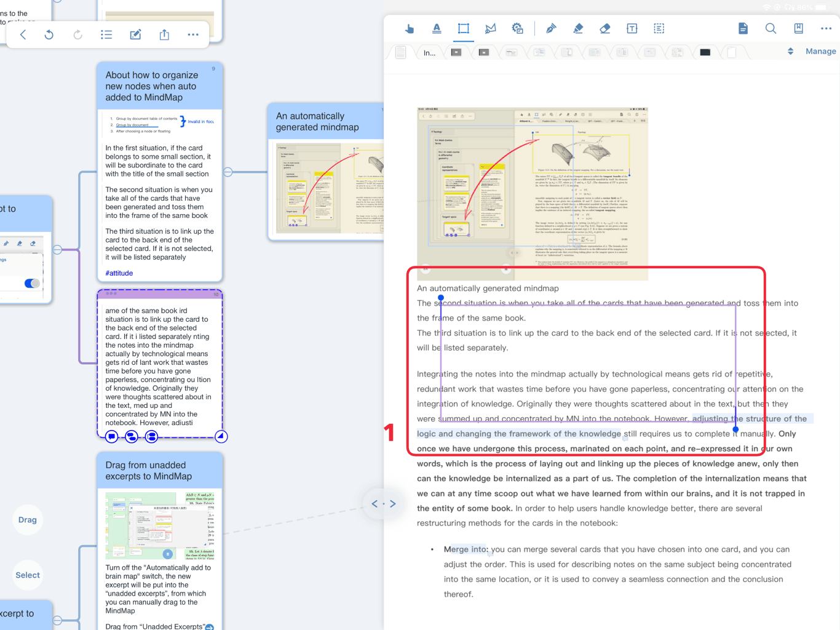
Task: Click "Invalid in focu" annotation in card
Action: click(200, 122)
